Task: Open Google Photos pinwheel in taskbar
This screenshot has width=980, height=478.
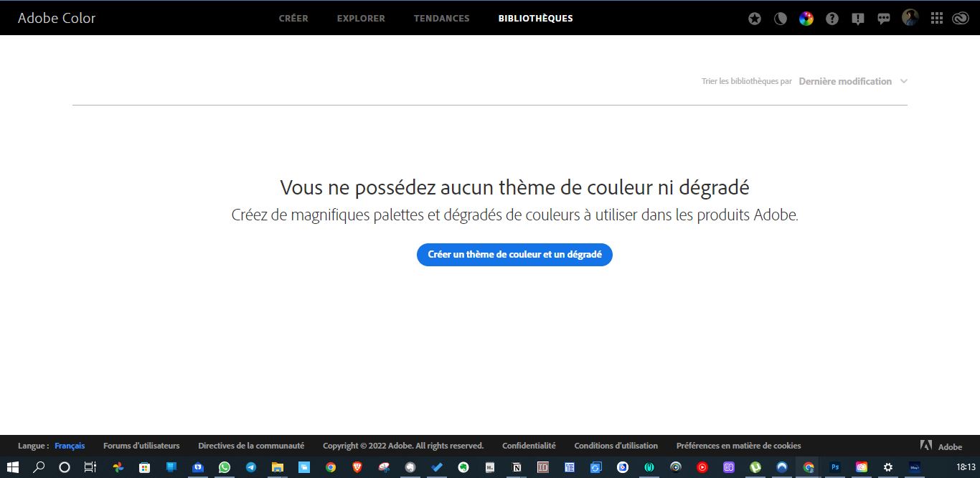Action: point(118,467)
